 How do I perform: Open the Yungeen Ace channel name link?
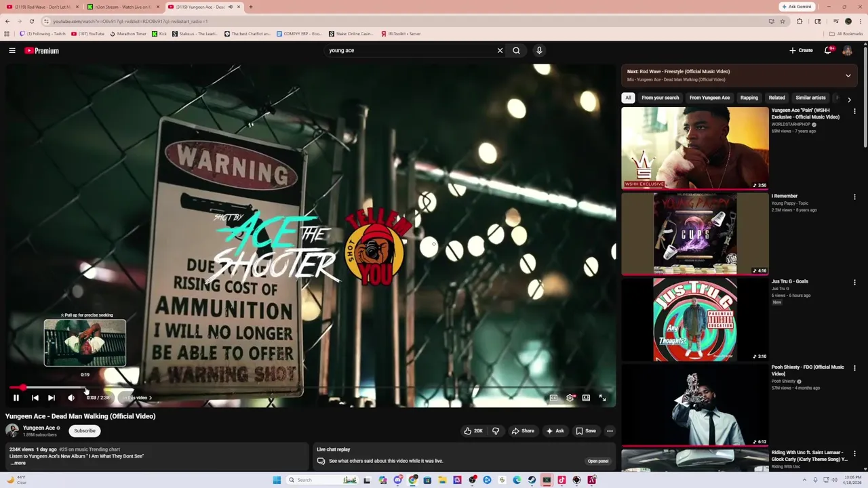pos(39,428)
